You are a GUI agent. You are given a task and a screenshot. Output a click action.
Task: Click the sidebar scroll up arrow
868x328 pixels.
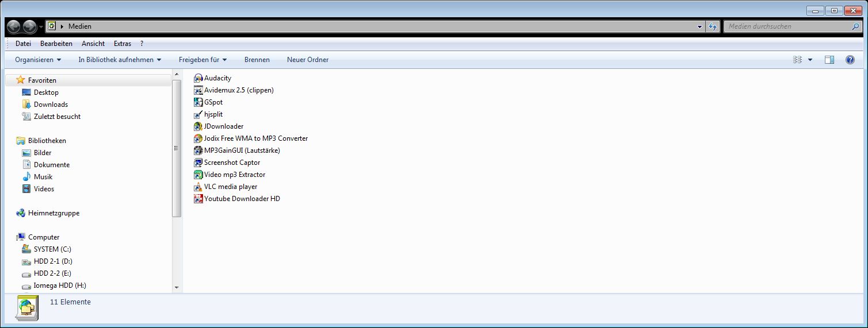[177, 74]
